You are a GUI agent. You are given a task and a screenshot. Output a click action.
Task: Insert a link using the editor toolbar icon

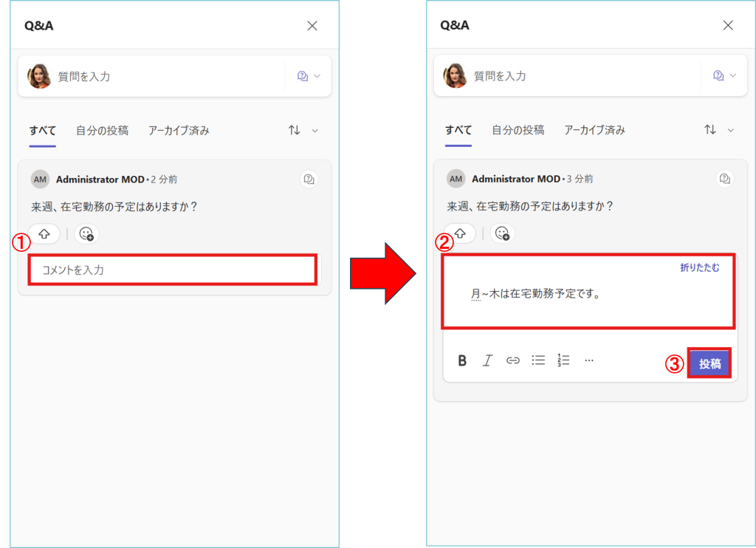512,360
